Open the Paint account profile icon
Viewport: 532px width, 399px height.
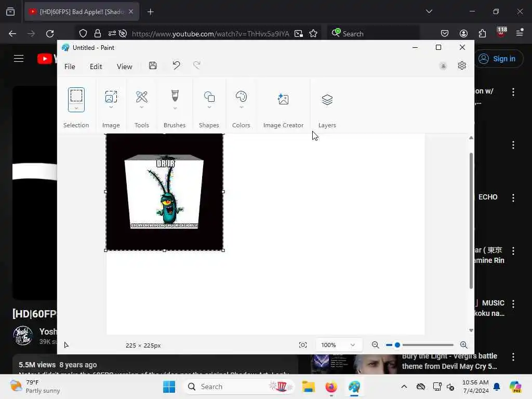[x=443, y=66]
